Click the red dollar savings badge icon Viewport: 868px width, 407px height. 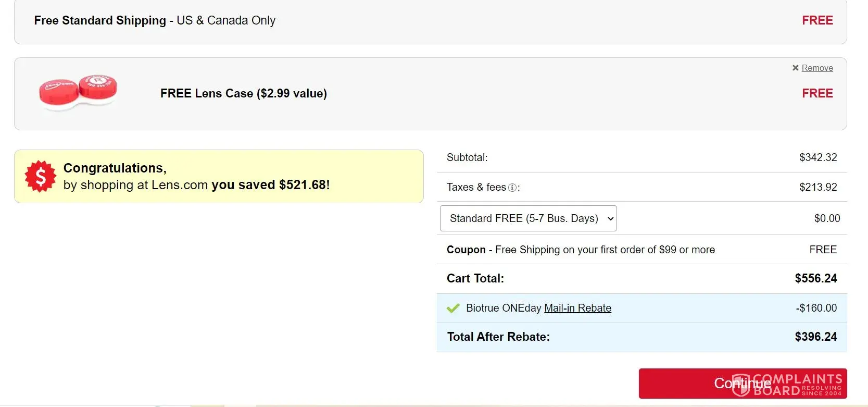(x=40, y=176)
